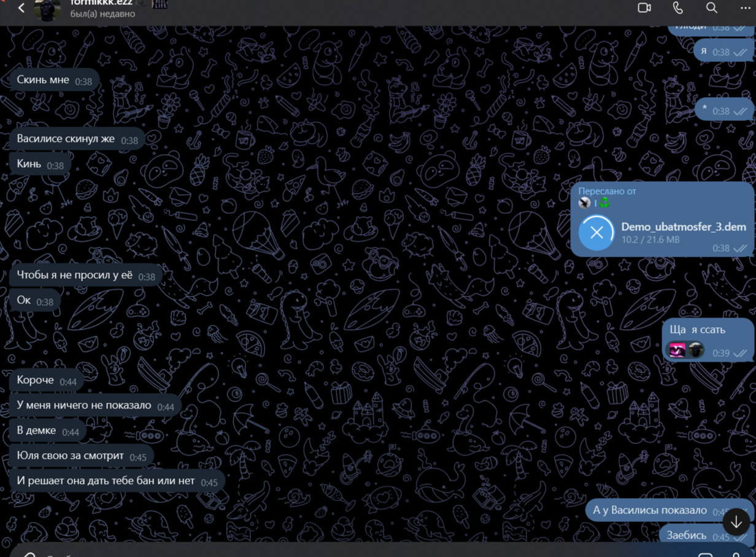Screen dimensions: 756x557
Task: Click the Demo_ubatmosfer_3.dem file name
Action: pos(683,227)
